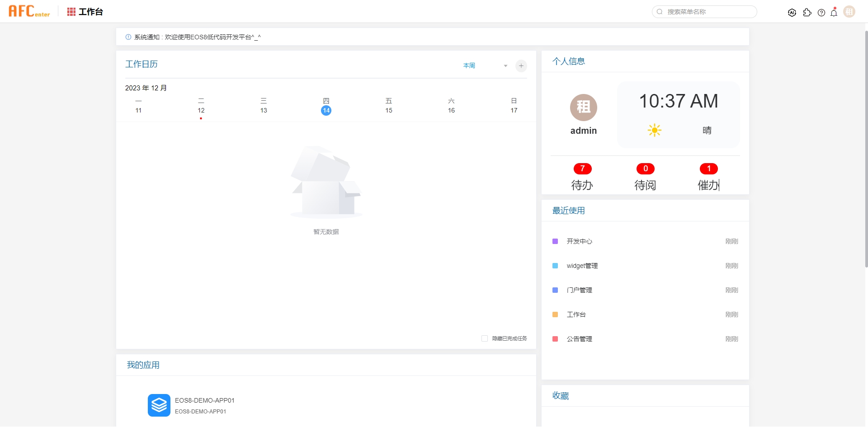
Task: Click the 催办 badge showing 1
Action: 708,169
